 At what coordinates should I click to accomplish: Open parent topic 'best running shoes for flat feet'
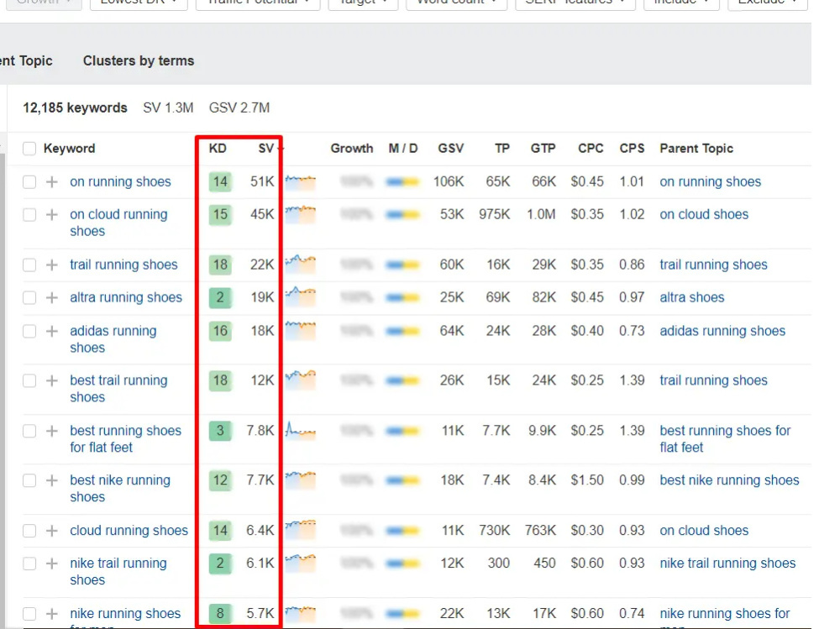coord(725,439)
